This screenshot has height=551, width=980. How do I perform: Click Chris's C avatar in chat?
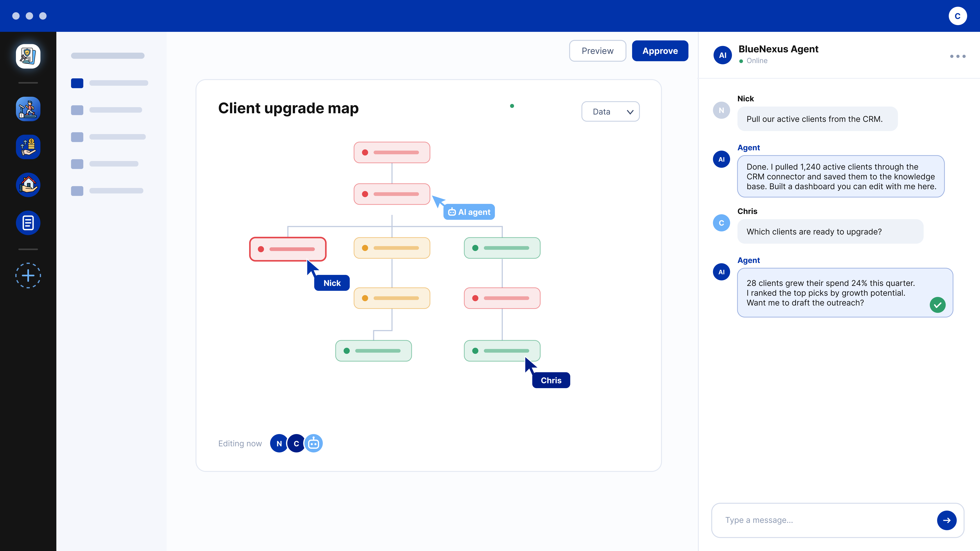point(721,223)
